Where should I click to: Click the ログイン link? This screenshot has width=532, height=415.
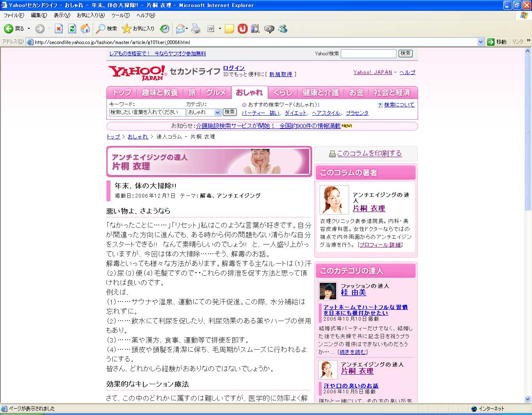tap(234, 68)
